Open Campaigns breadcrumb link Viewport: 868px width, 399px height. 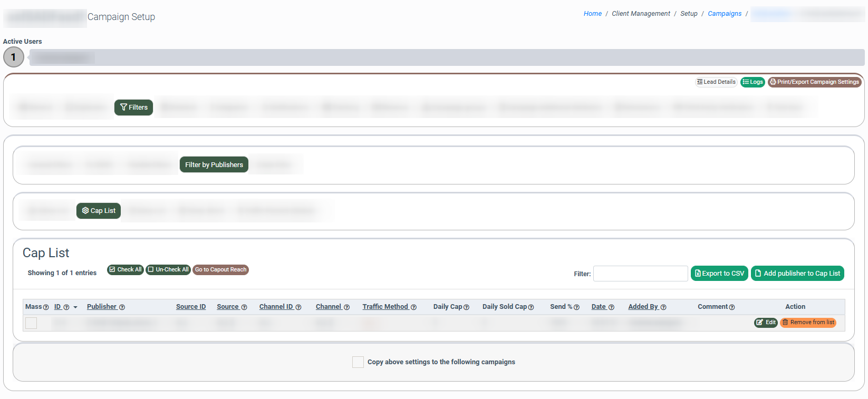coord(725,14)
